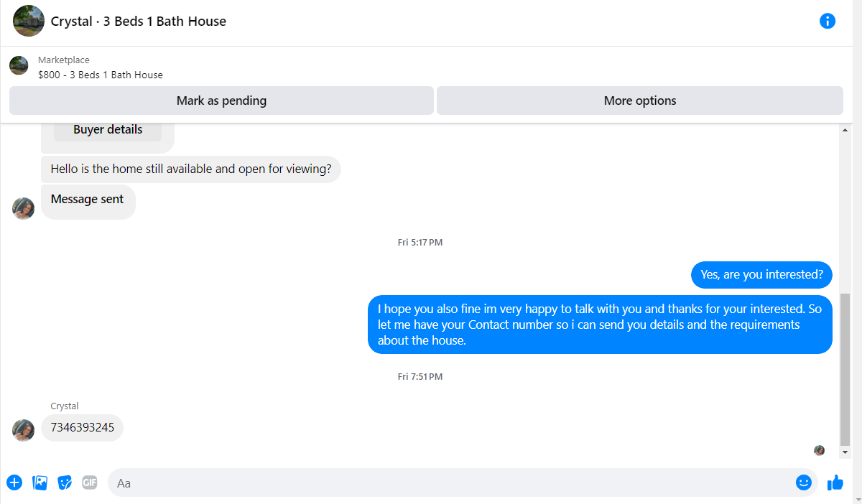Click the seen receipt avatar
The image size is (862, 504).
pos(819,450)
